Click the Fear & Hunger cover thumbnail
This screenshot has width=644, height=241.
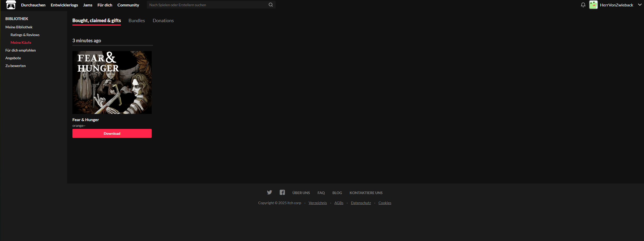pyautogui.click(x=112, y=82)
